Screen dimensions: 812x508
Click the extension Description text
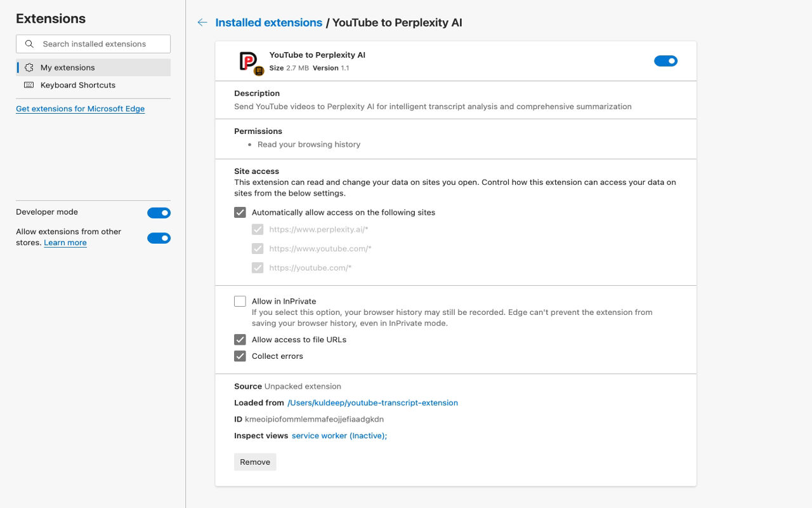point(433,107)
